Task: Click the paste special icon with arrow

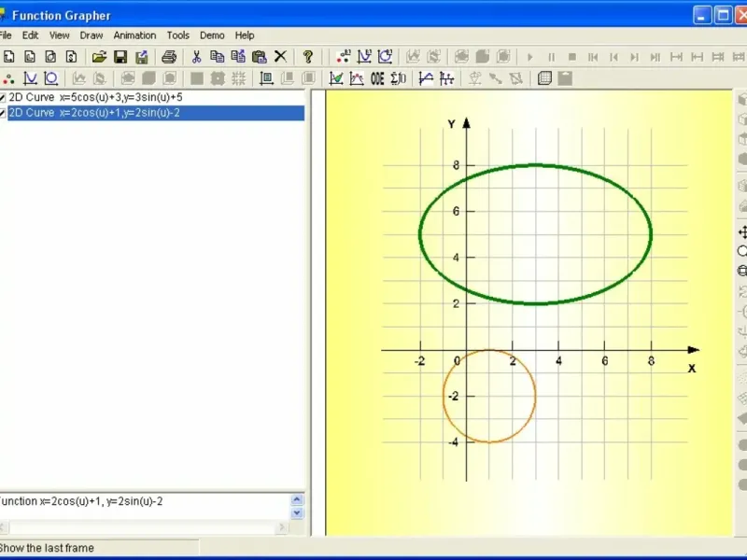Action: (x=238, y=57)
